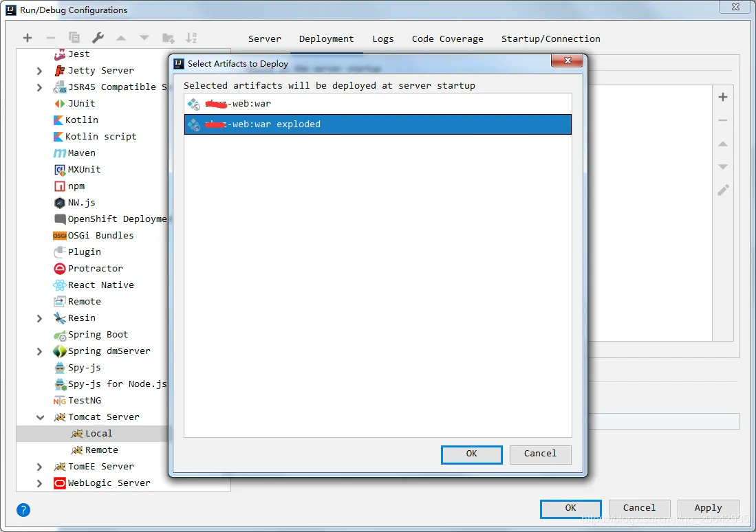Cancel the Select Artifacts dialog

540,454
